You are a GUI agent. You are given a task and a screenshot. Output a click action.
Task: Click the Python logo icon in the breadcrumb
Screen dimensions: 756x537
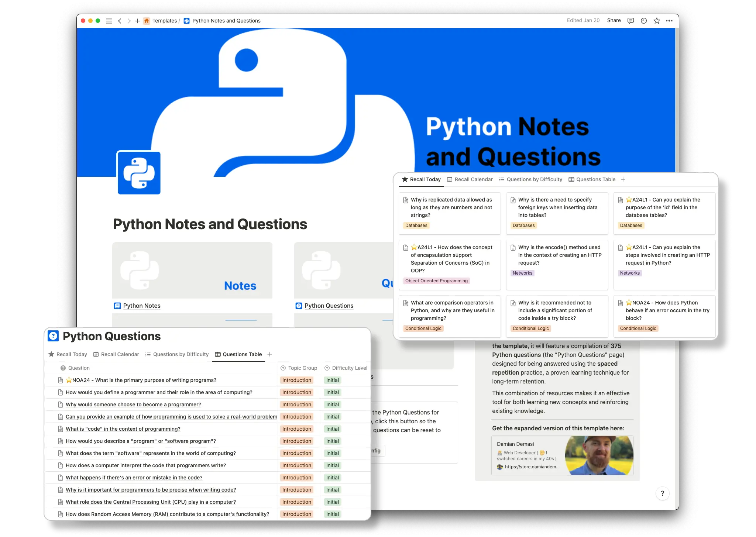[x=186, y=21]
